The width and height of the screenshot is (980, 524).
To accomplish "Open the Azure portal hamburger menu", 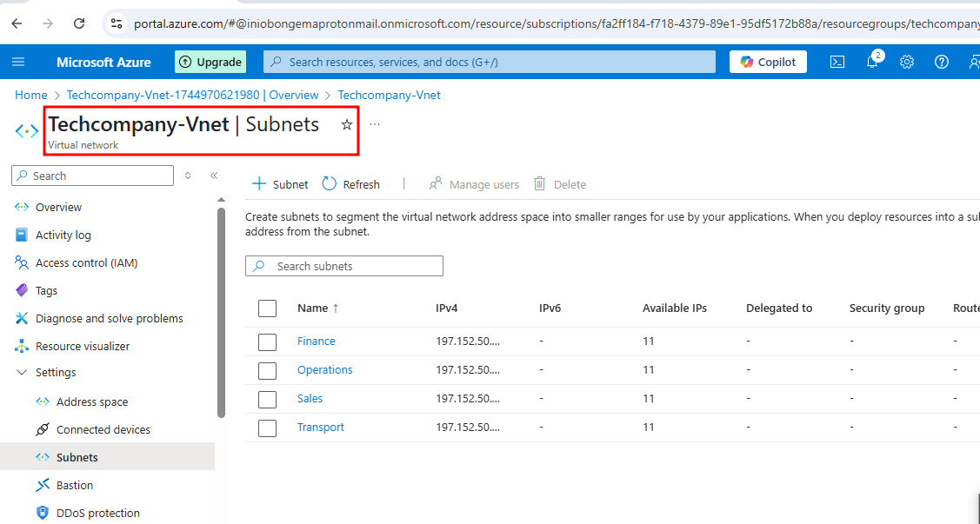I will tap(18, 62).
